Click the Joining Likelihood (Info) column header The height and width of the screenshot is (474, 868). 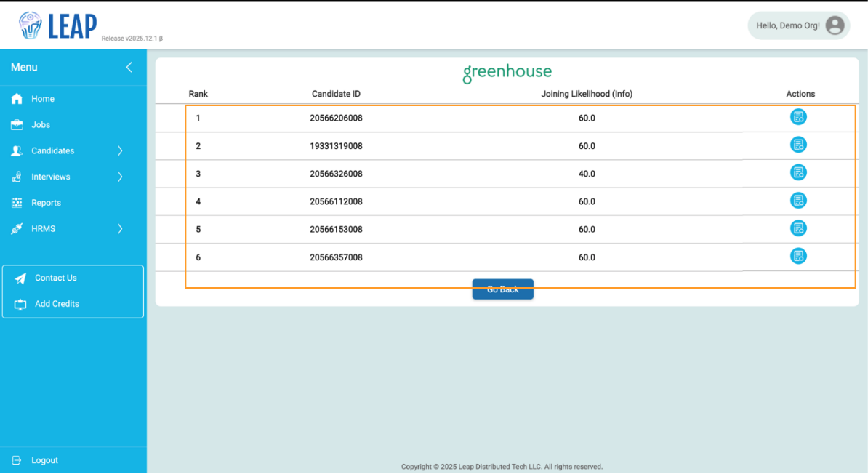(586, 94)
